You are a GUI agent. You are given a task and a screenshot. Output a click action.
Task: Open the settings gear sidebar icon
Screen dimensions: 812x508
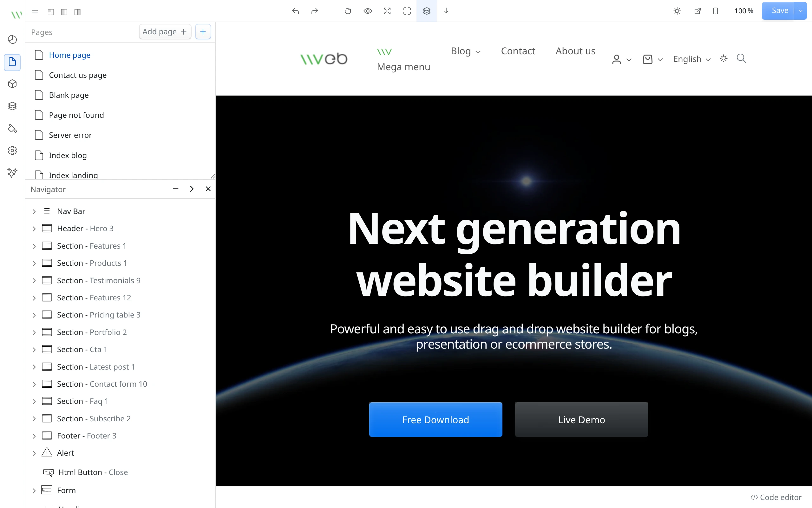pos(12,150)
